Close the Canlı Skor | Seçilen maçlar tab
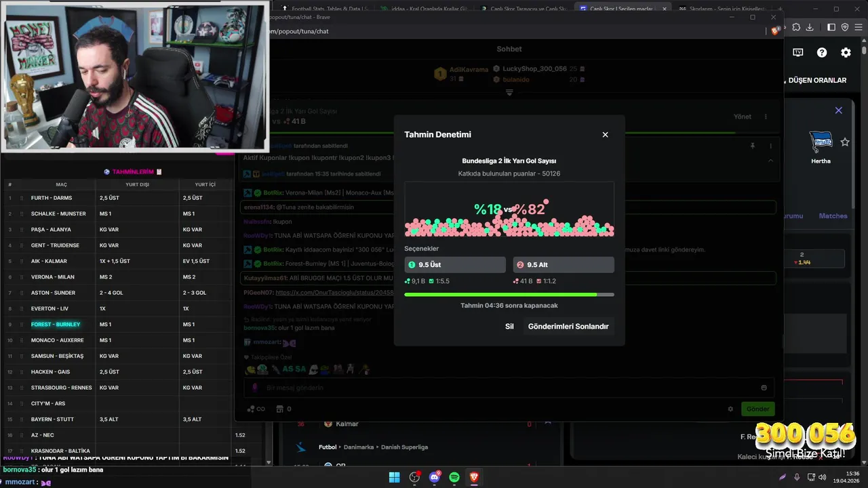The width and height of the screenshot is (868, 488). pyautogui.click(x=665, y=9)
